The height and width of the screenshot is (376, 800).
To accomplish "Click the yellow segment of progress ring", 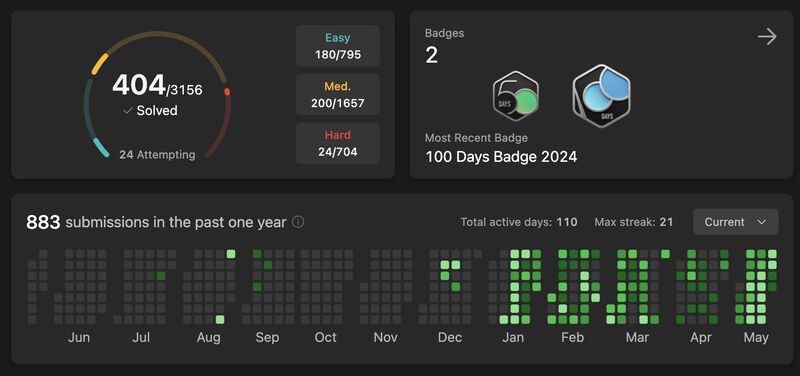I will [x=99, y=64].
